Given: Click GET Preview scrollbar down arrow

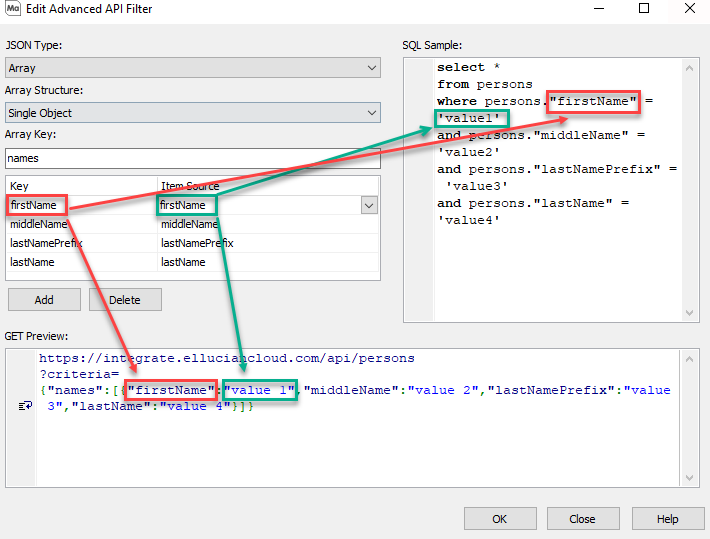Looking at the screenshot, I should point(689,479).
